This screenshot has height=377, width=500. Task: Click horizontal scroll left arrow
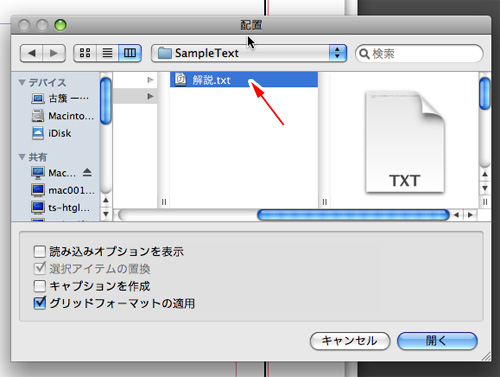456,215
